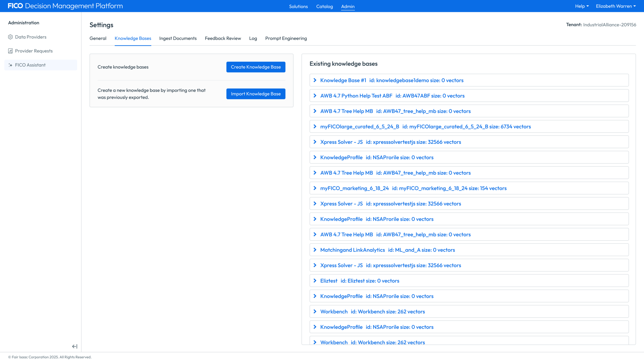644x362 pixels.
Task: Open the Solutions menu
Action: (x=298, y=6)
